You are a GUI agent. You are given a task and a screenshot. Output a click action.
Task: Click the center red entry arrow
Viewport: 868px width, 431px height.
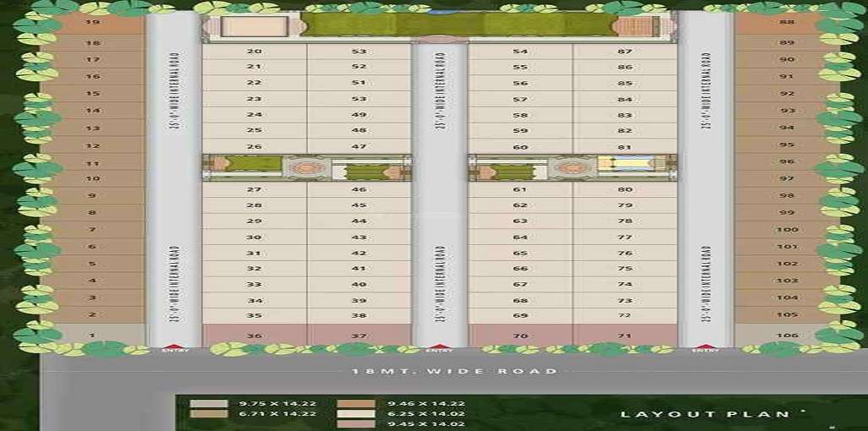point(439,346)
